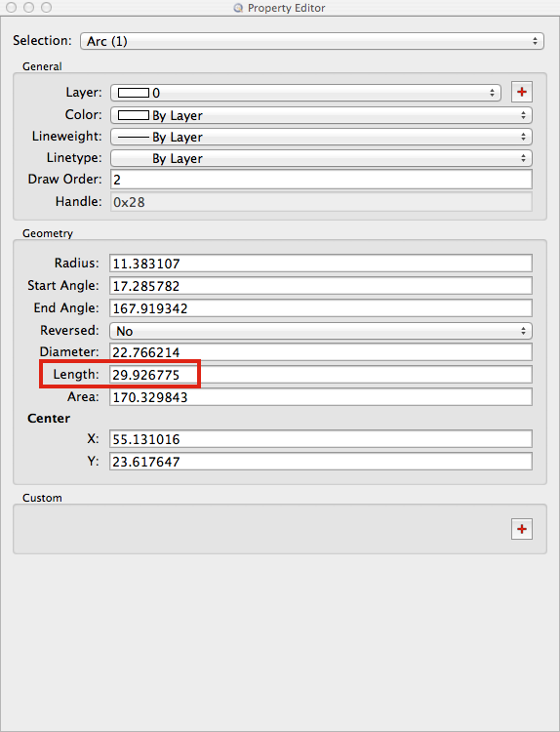This screenshot has width=560, height=732.
Task: Click the Radius value field
Action: coord(321,264)
